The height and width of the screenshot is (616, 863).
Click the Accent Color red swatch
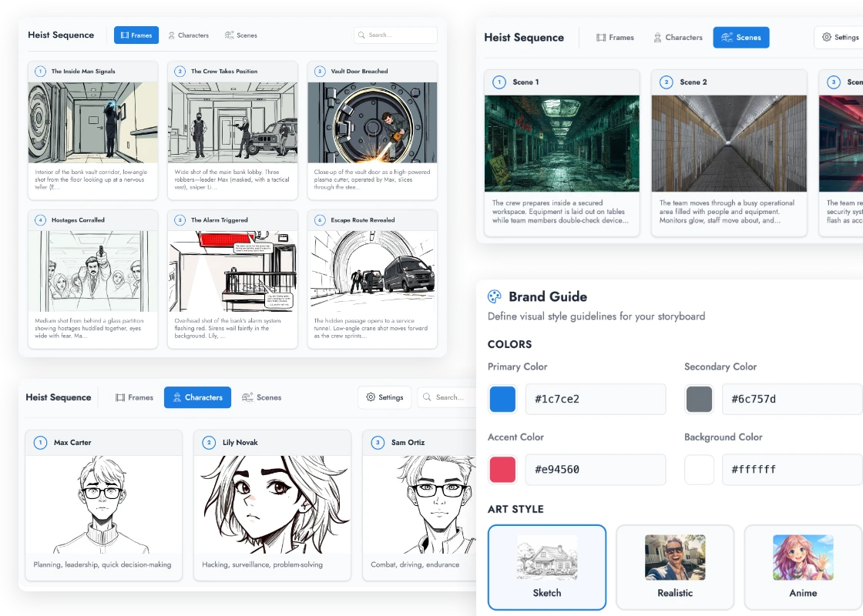(x=502, y=470)
